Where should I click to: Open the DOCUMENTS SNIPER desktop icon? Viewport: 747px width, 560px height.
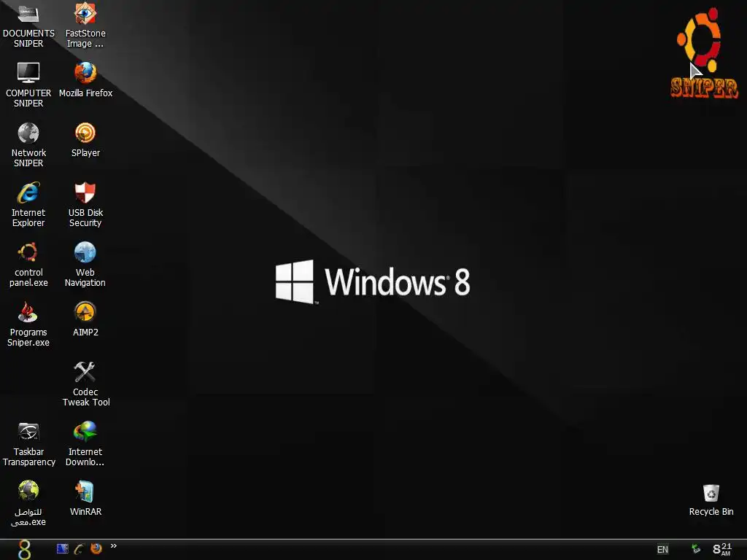tap(28, 25)
